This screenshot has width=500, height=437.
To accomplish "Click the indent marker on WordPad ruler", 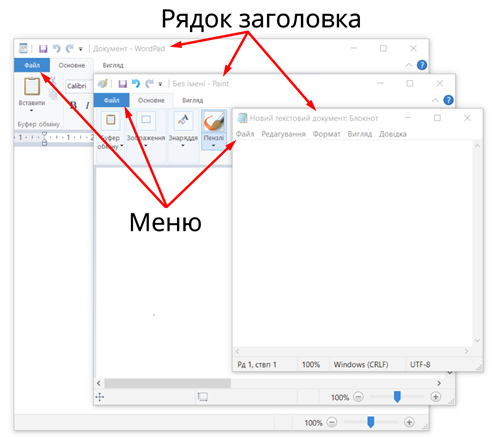I will click(x=44, y=138).
